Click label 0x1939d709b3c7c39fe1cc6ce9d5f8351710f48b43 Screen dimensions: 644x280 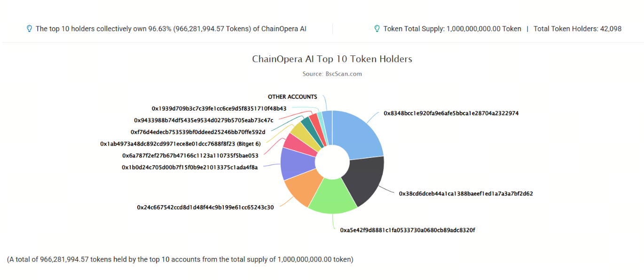pos(219,109)
